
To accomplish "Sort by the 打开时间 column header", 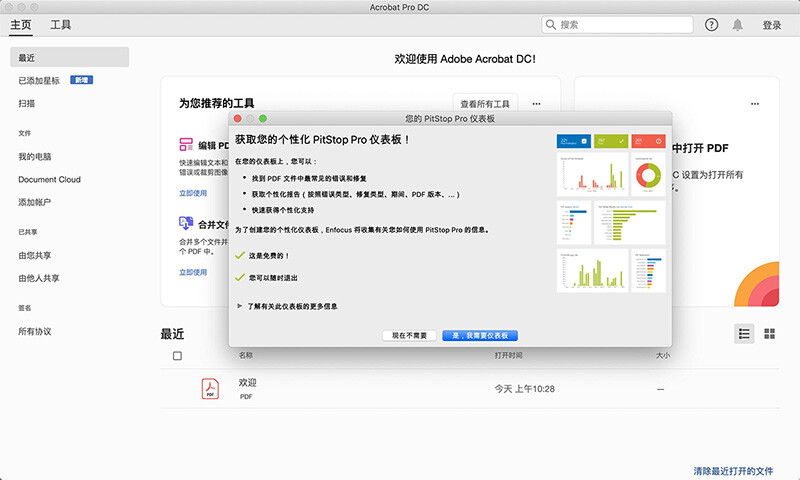I will tap(508, 355).
